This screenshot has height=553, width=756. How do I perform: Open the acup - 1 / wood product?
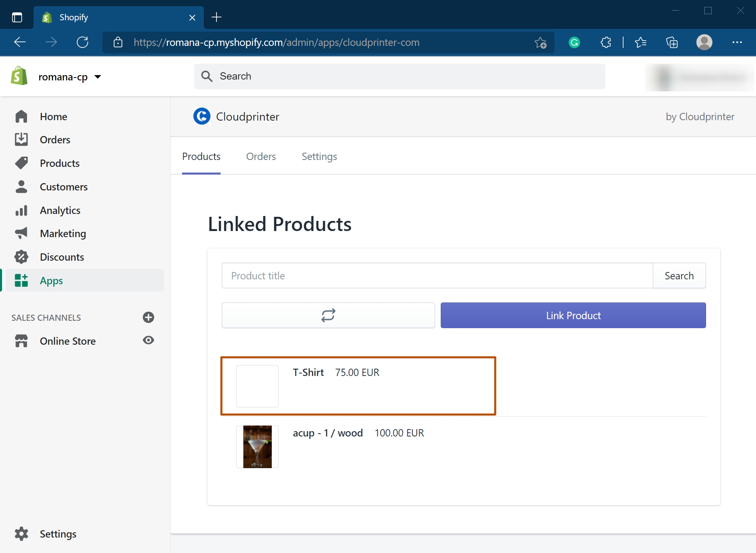coord(328,433)
